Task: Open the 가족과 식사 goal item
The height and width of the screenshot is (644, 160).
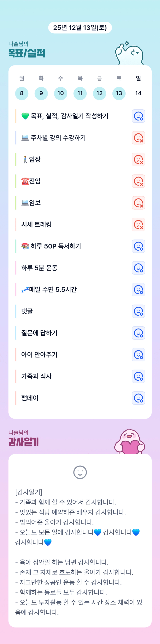Action: (x=36, y=376)
